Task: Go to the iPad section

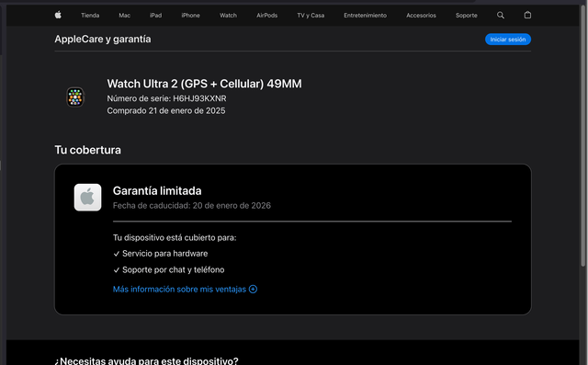Action: click(x=155, y=16)
